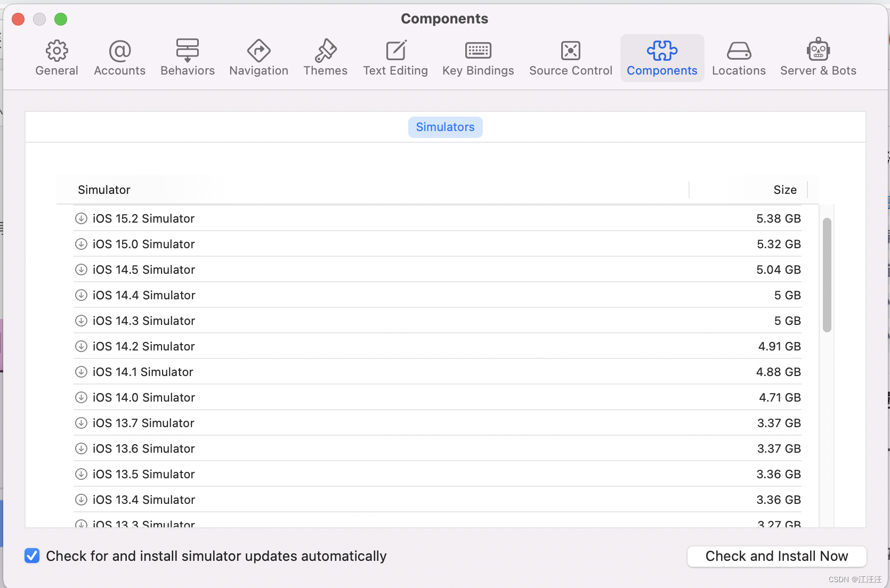Download the iOS 15.2 Simulator
Image resolution: width=890 pixels, height=588 pixels.
click(x=81, y=218)
